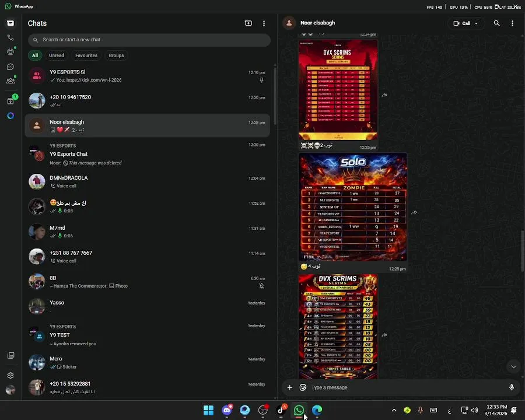Image resolution: width=525 pixels, height=420 pixels.
Task: Click the search icon in conversation header
Action: tap(496, 23)
